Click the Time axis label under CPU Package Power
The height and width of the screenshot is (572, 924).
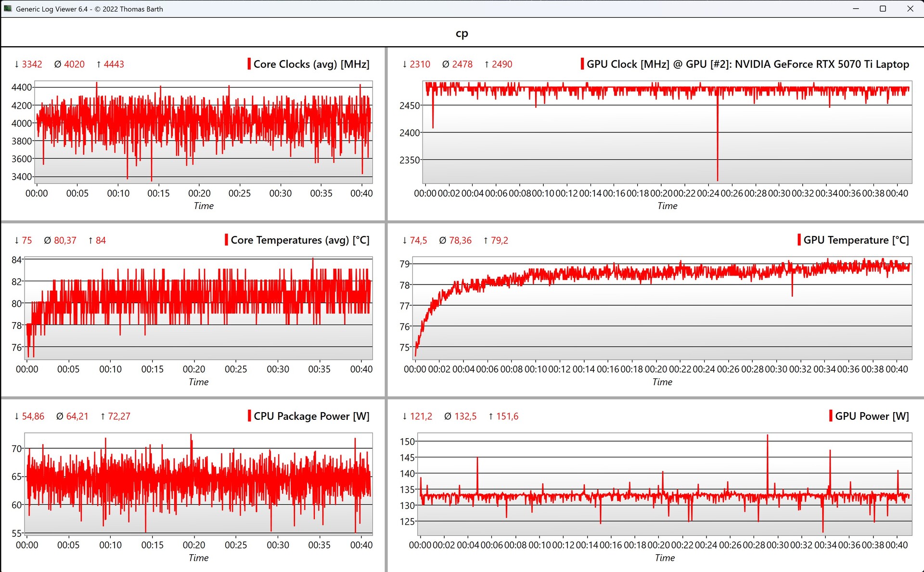pos(198,558)
